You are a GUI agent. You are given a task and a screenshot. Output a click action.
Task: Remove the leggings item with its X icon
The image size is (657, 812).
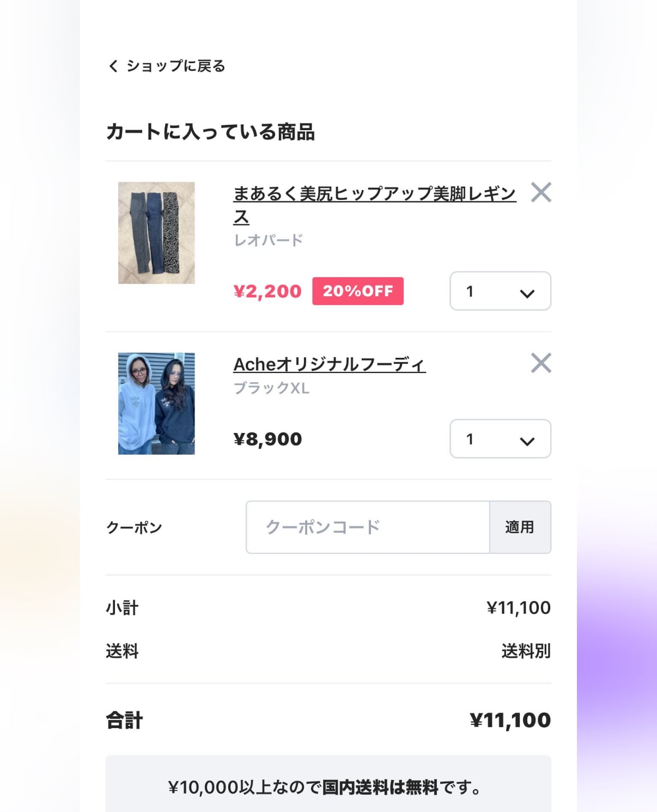tap(540, 192)
